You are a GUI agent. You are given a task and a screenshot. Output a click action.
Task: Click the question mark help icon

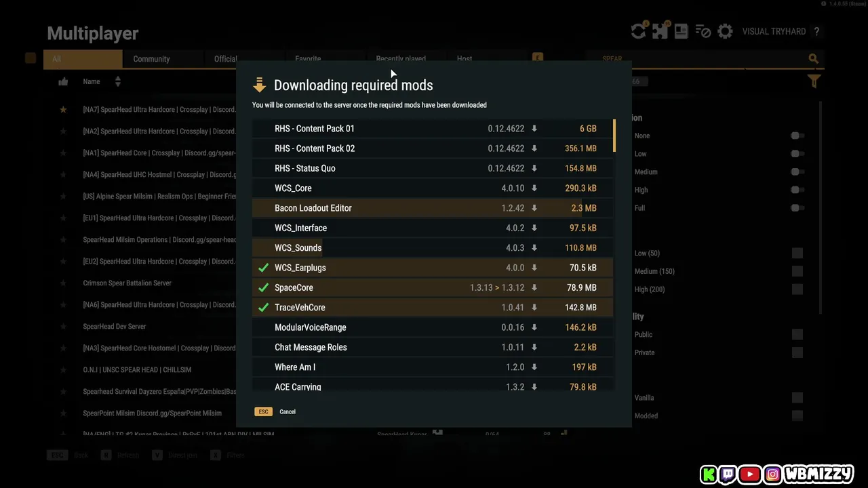(x=816, y=32)
